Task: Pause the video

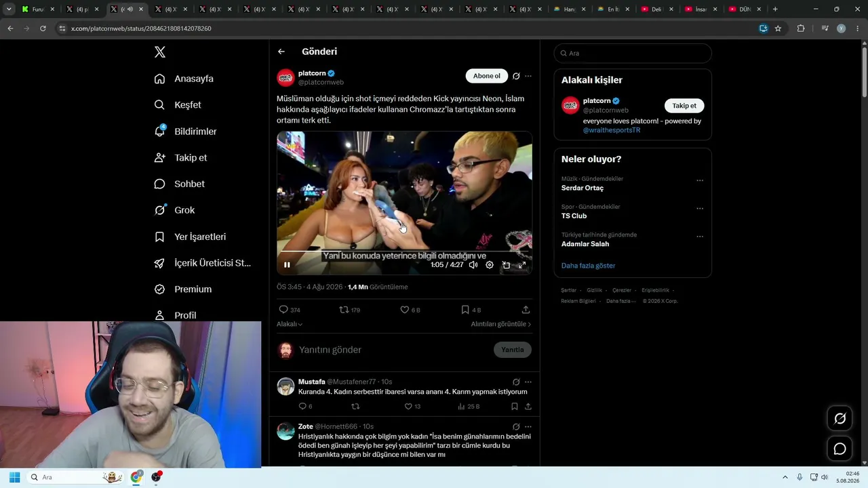Action: click(x=287, y=265)
